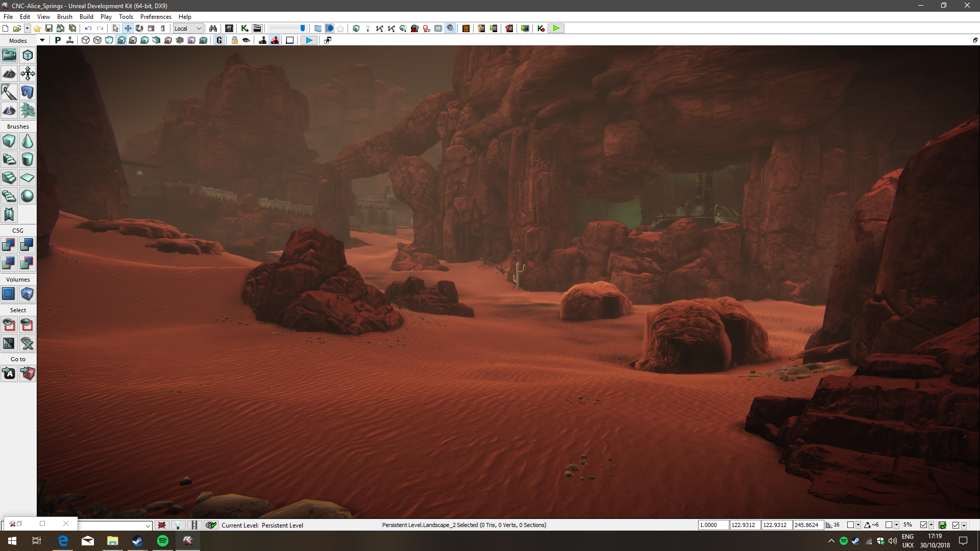The height and width of the screenshot is (551, 980).
Task: Add Volume blue cube icon
Action: coord(28,294)
